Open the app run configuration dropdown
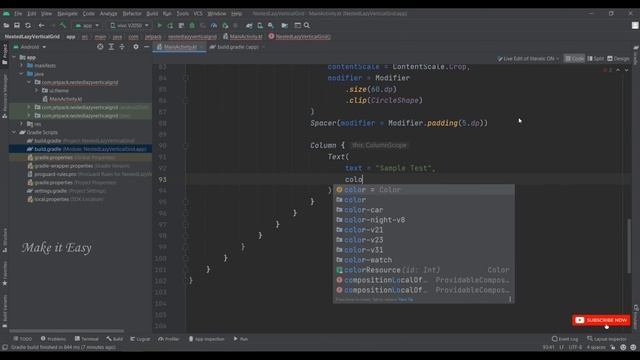 (x=87, y=25)
